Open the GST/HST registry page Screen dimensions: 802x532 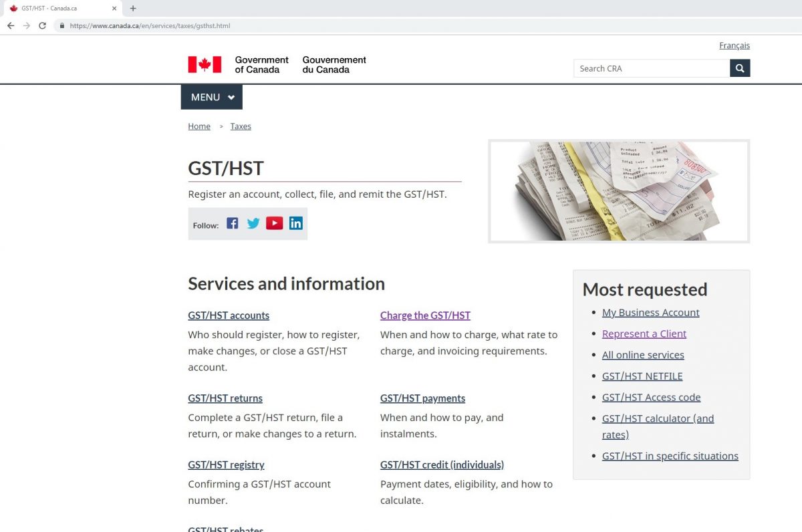tap(226, 464)
